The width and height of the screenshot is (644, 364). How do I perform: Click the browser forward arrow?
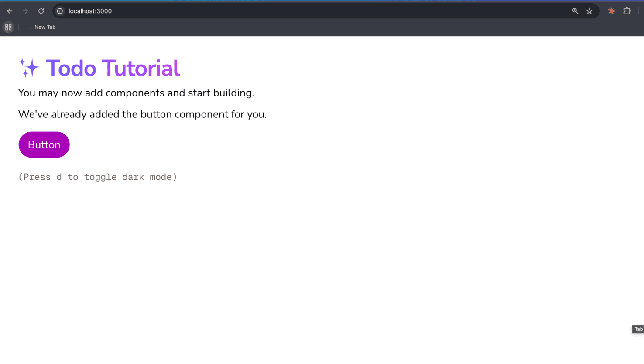pyautogui.click(x=25, y=11)
